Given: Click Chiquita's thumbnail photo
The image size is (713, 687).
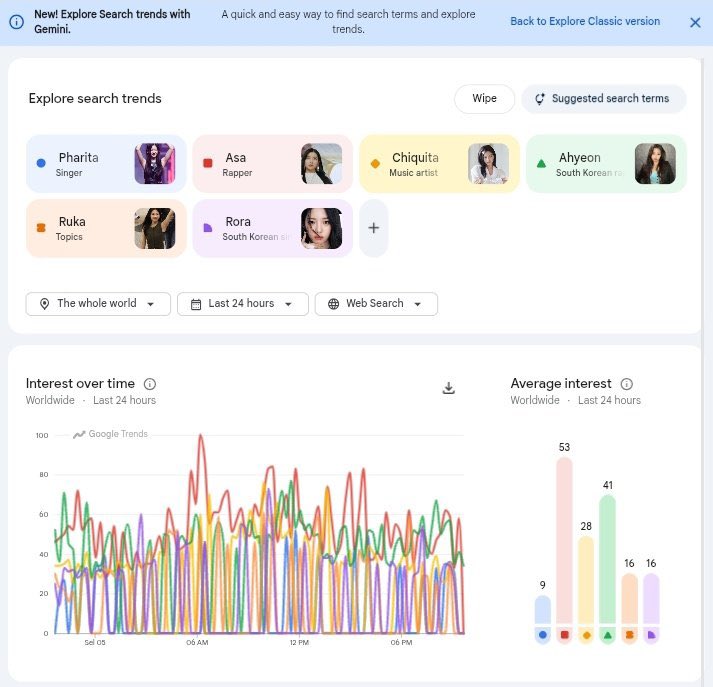Looking at the screenshot, I should coord(488,164).
